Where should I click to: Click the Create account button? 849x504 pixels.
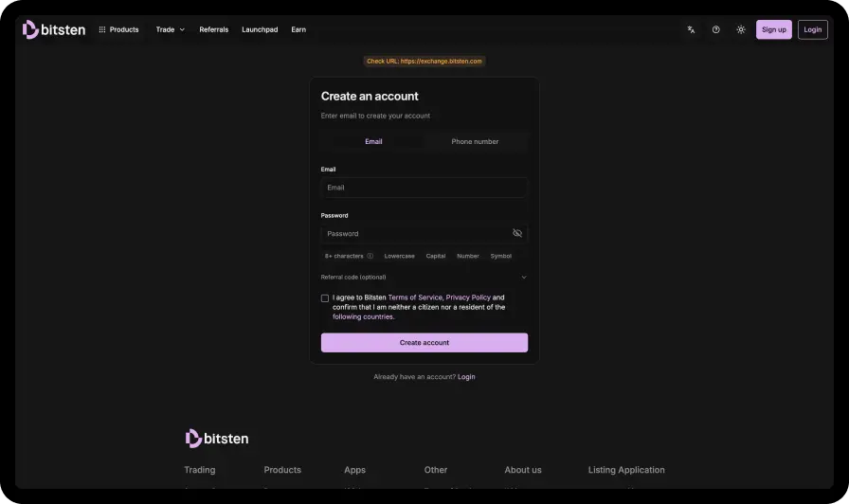[x=424, y=343]
